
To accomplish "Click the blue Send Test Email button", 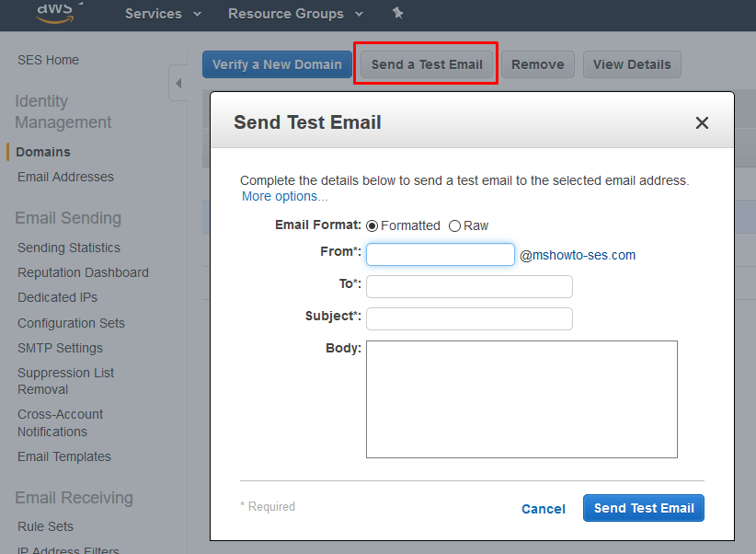I will point(643,508).
